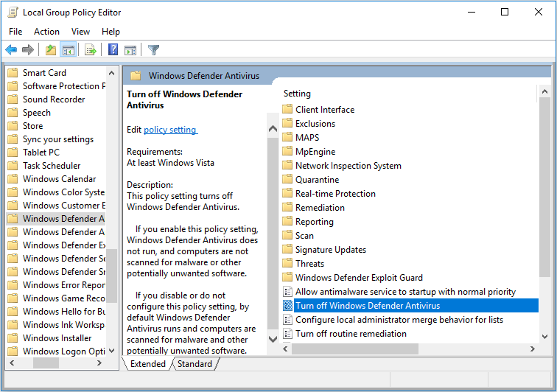557x392 pixels.
Task: Click description pane scroll up arrow
Action: tap(273, 129)
